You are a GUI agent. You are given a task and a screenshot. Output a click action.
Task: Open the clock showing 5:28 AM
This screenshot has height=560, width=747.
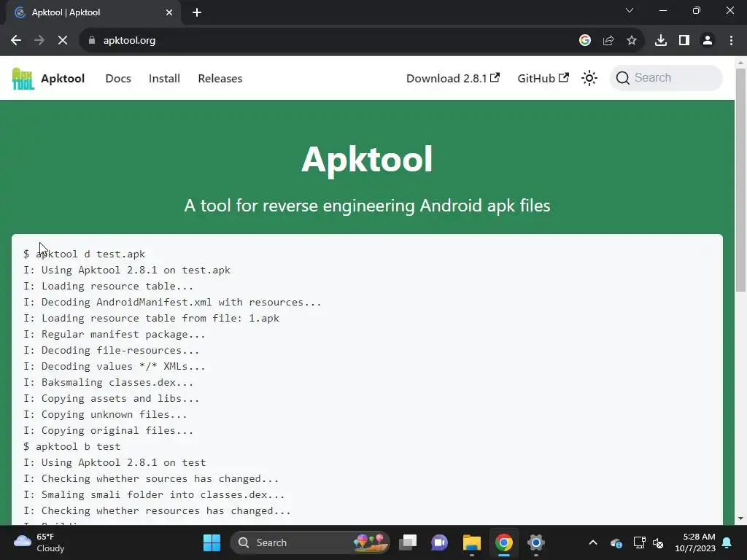[695, 542]
